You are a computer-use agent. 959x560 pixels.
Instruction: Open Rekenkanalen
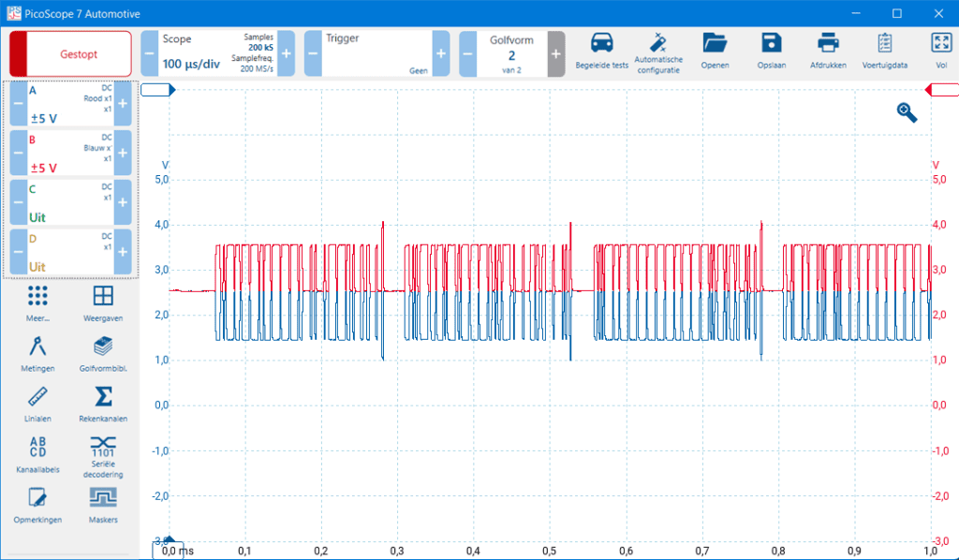(103, 403)
